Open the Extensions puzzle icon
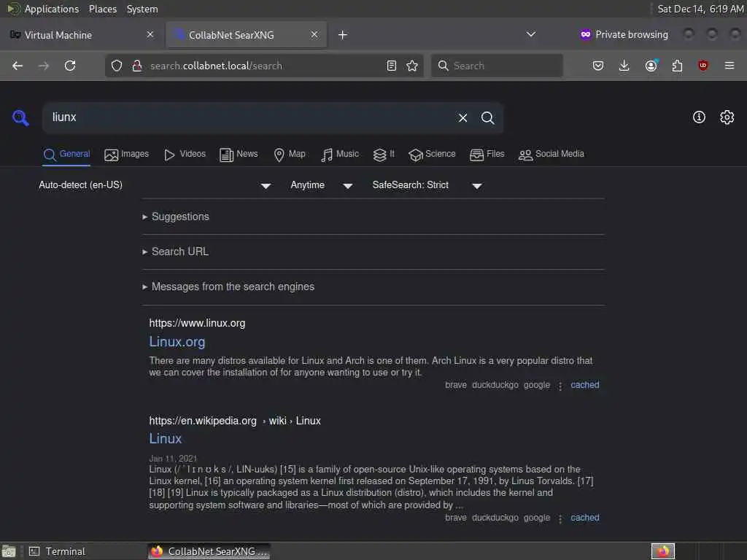The width and height of the screenshot is (747, 560). tap(677, 66)
